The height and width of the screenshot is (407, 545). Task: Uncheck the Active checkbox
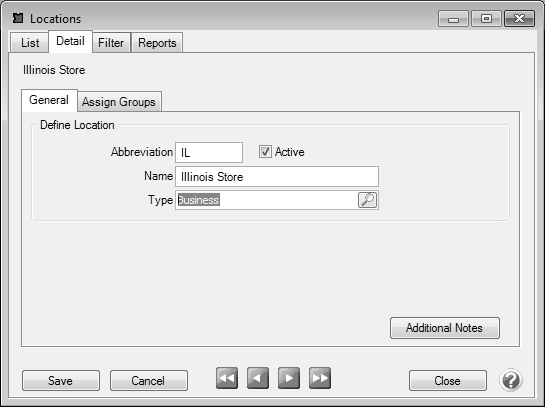[265, 152]
